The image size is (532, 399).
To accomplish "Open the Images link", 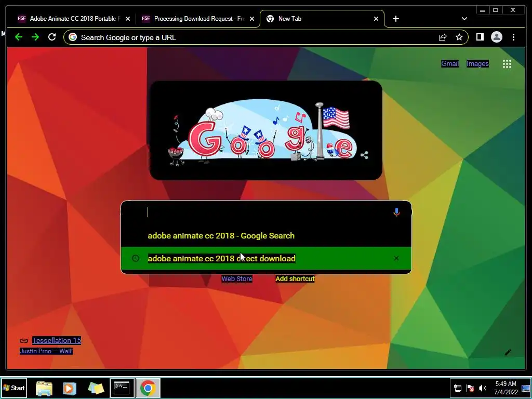I will [477, 63].
